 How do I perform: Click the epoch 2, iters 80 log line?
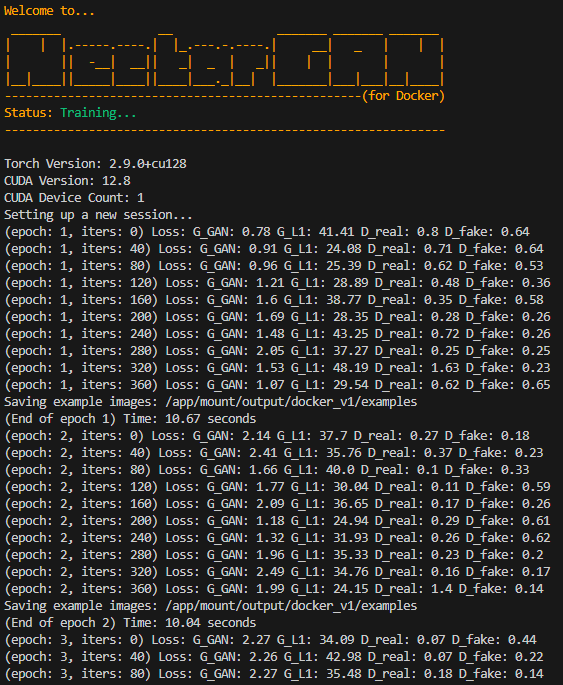click(x=267, y=470)
